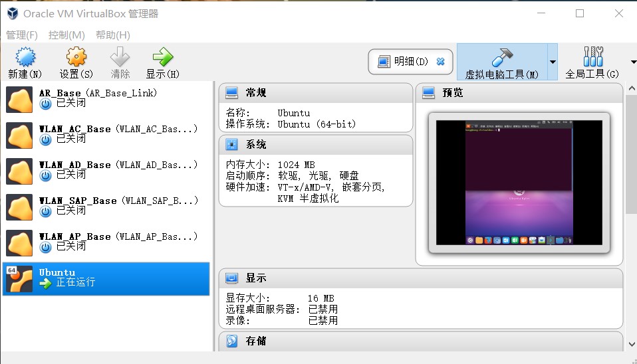
Task: Open the 存储 storage section header
Action: (420, 341)
